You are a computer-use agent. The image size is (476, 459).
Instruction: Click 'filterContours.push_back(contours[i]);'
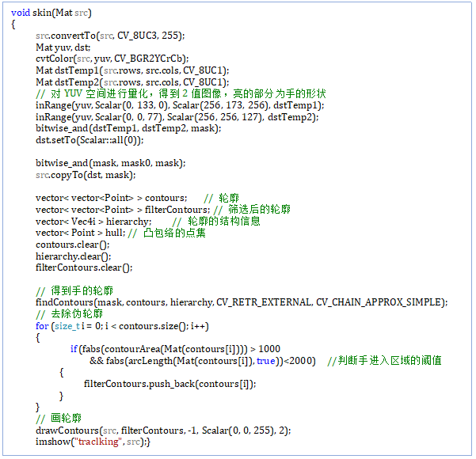tap(170, 385)
